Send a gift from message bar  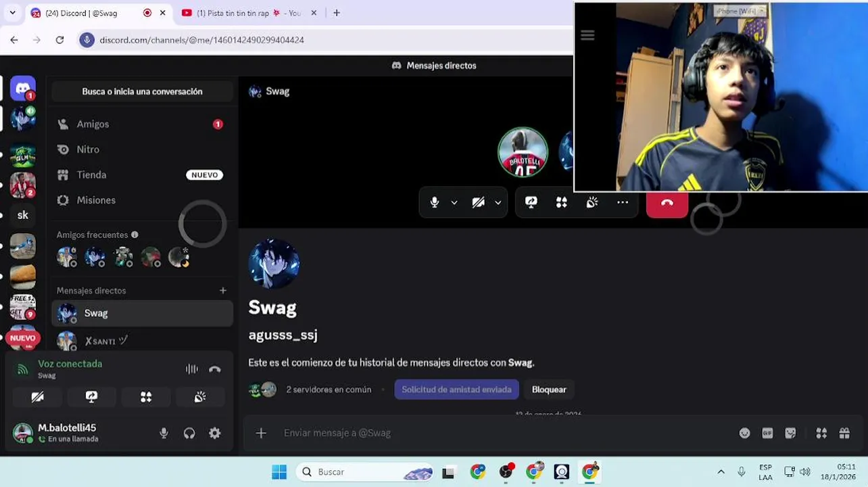tap(844, 433)
